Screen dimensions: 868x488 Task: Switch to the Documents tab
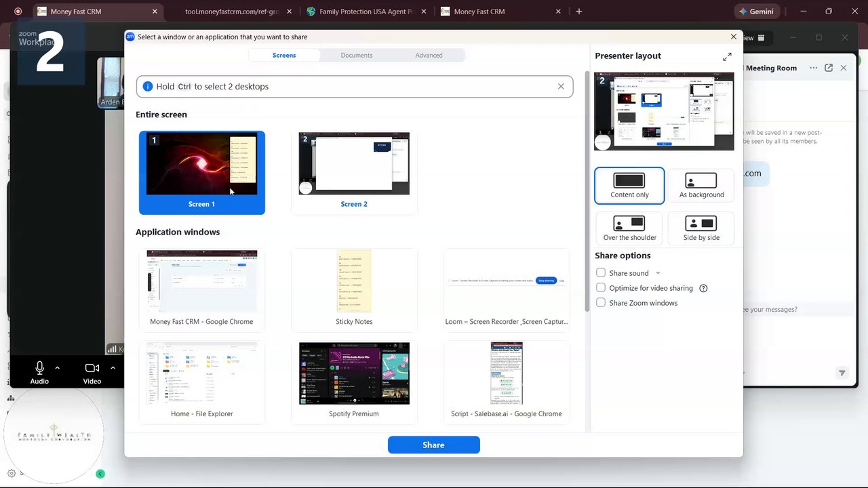357,56
